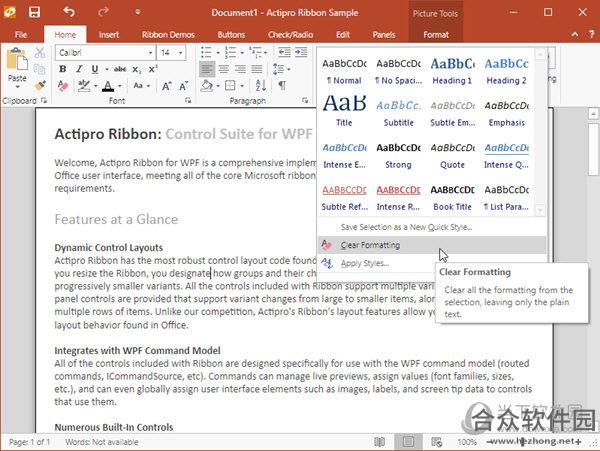This screenshot has height=451, width=600.
Task: Insert a numbered list
Action: pos(230,52)
